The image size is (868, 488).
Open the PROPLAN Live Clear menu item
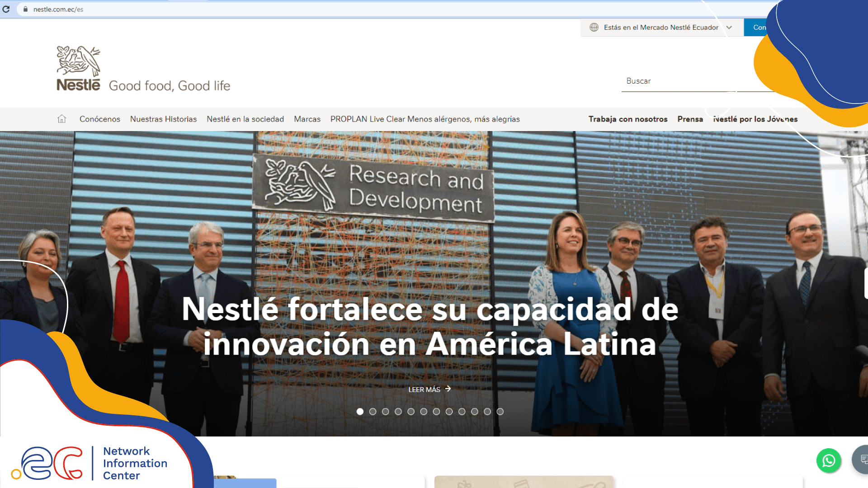[425, 119]
